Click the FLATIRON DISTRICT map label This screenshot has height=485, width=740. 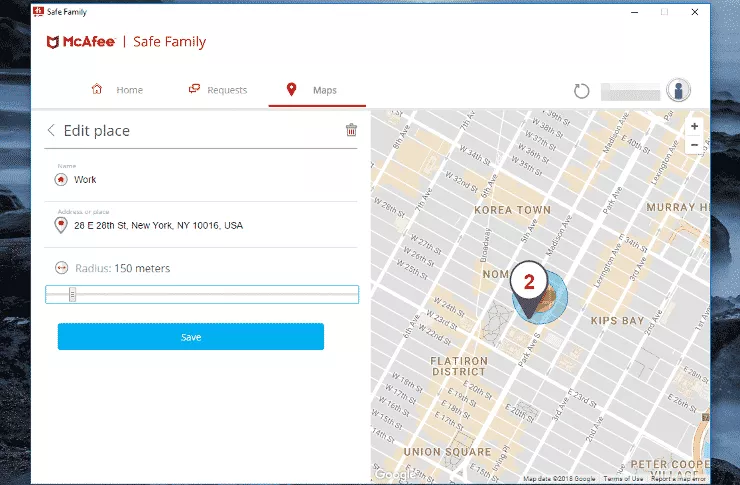(x=459, y=366)
